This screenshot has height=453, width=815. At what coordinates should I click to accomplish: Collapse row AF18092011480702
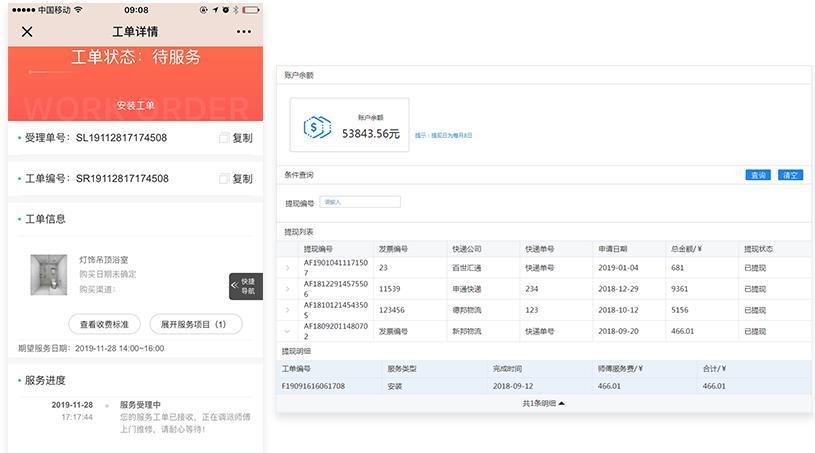pos(287,331)
